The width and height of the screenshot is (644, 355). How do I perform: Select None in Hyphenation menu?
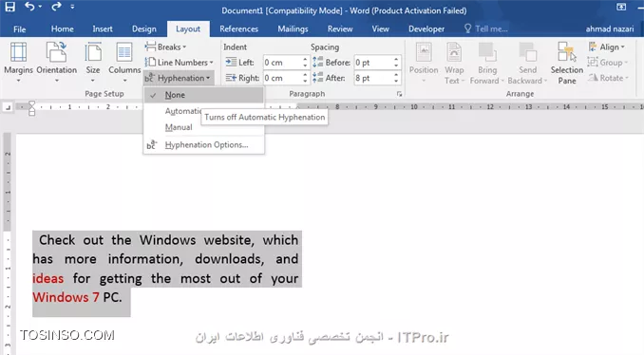(203, 95)
